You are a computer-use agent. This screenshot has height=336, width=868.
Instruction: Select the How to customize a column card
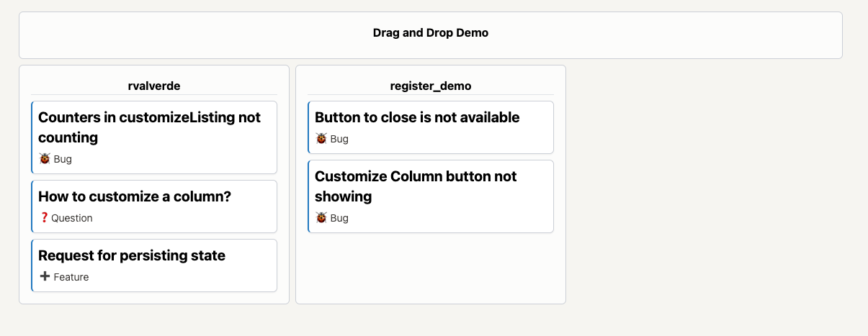click(x=154, y=206)
